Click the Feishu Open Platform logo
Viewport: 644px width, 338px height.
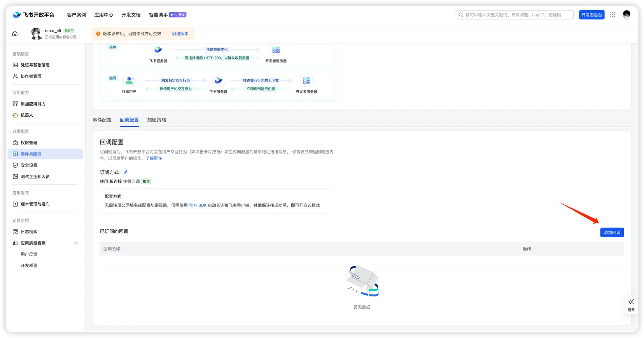33,15
